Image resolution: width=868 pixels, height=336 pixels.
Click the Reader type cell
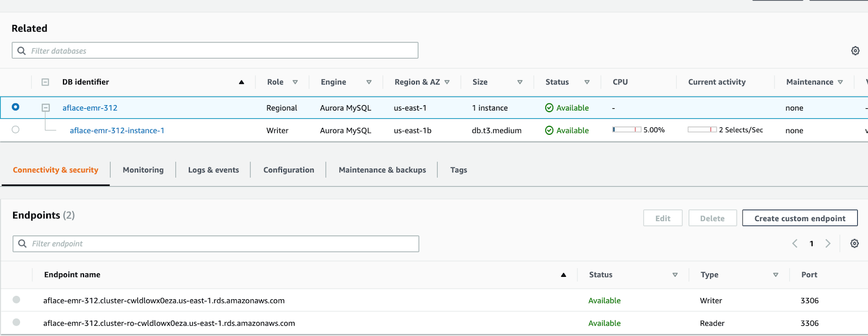tap(712, 324)
